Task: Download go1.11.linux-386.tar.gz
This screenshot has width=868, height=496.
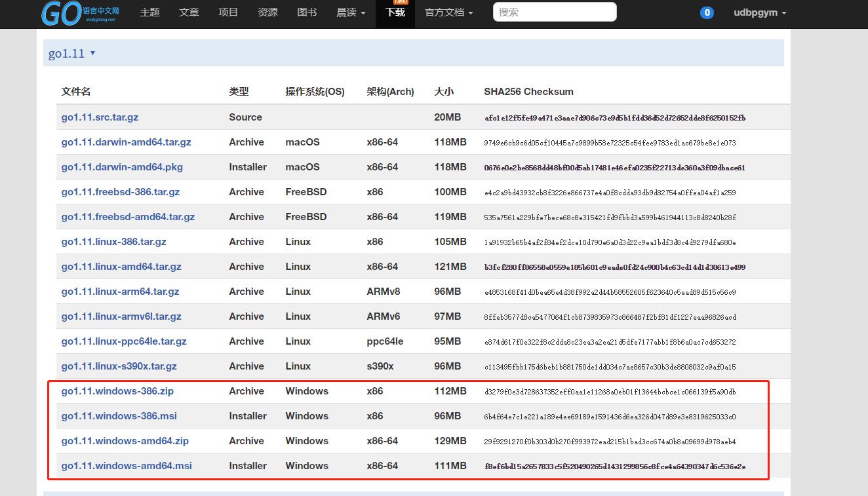Action: (x=114, y=242)
